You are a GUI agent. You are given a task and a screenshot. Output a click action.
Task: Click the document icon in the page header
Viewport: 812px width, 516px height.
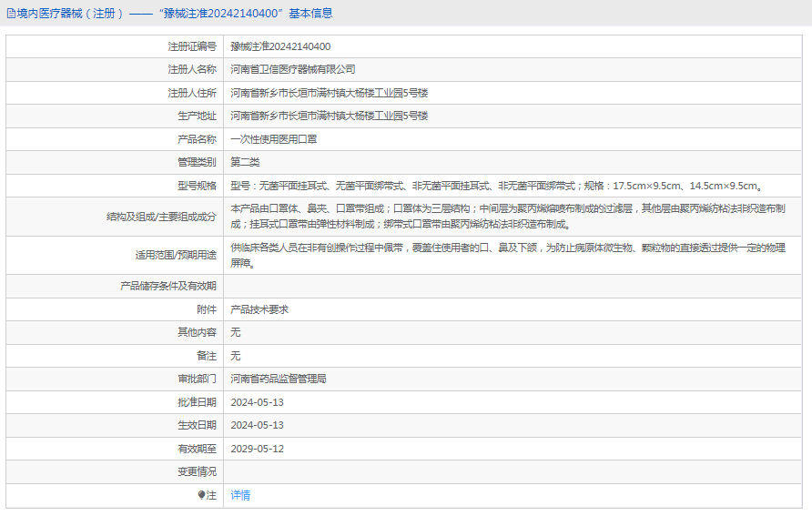[x=11, y=14]
